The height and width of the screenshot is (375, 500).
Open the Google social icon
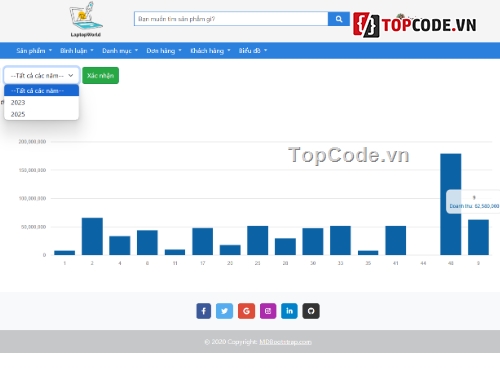(246, 311)
